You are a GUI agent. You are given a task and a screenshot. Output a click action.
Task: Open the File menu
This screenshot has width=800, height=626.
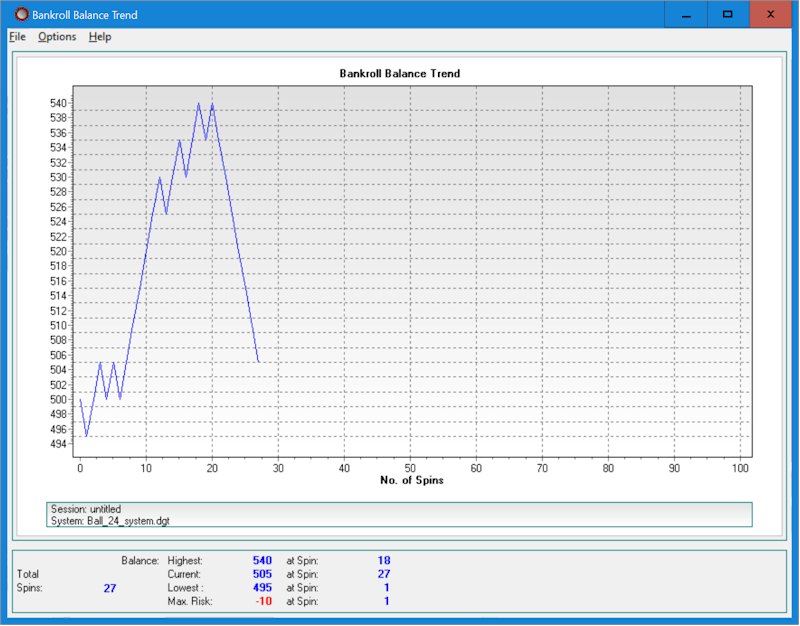17,37
